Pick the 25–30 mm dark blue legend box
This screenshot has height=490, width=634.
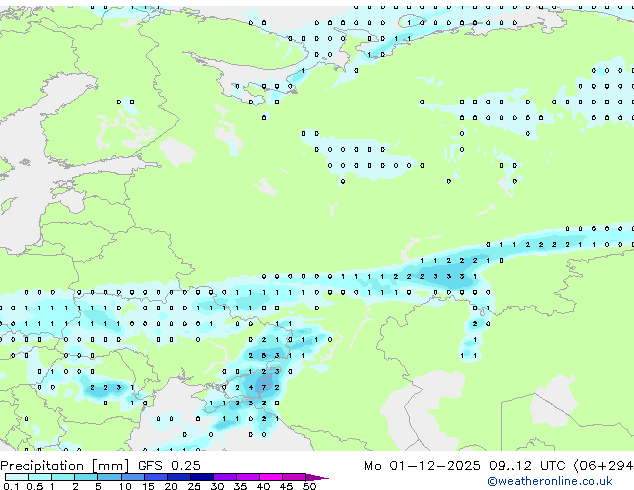click(202, 477)
